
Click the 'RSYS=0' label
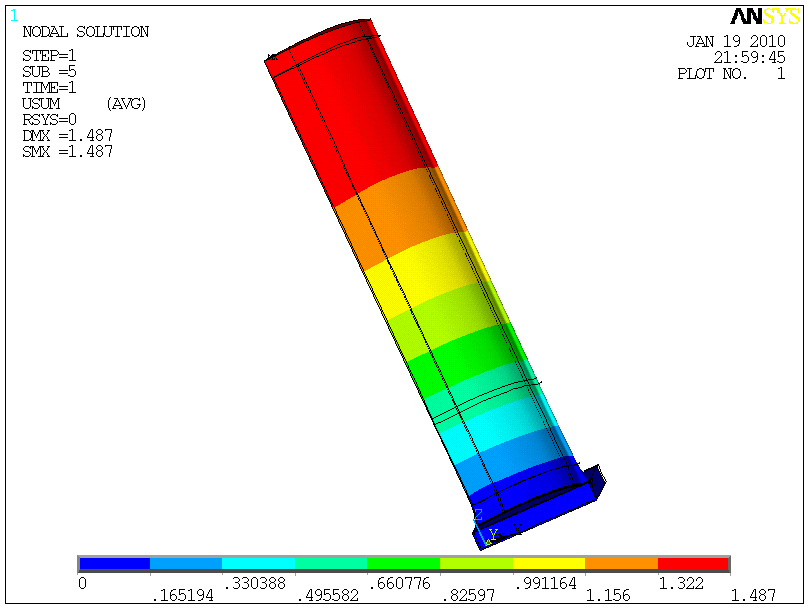click(x=49, y=119)
